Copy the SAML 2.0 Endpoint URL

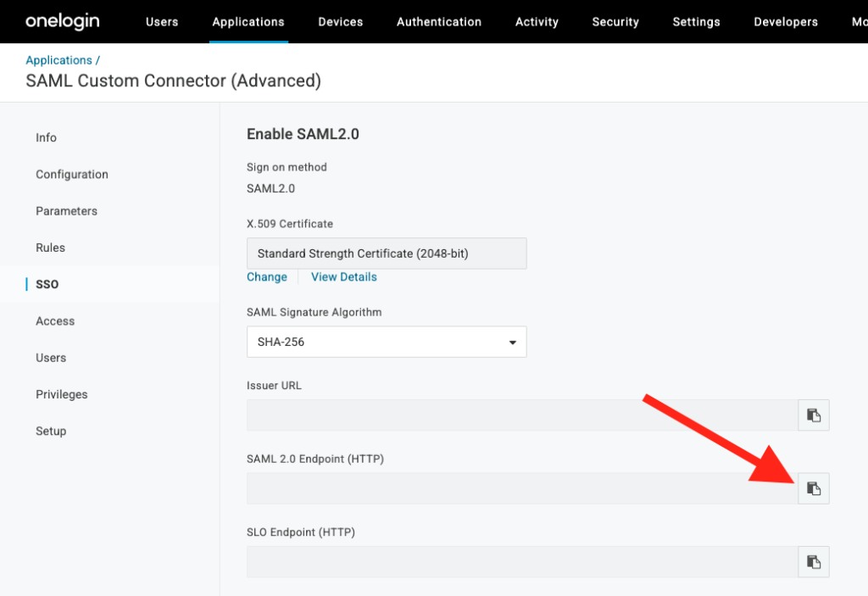coord(813,487)
